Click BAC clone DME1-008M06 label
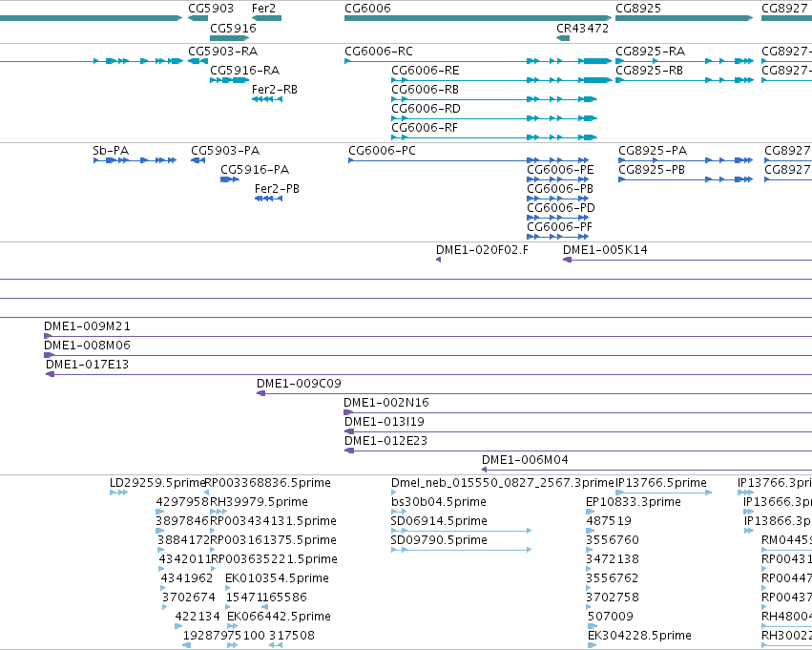This screenshot has width=812, height=650. point(87,346)
